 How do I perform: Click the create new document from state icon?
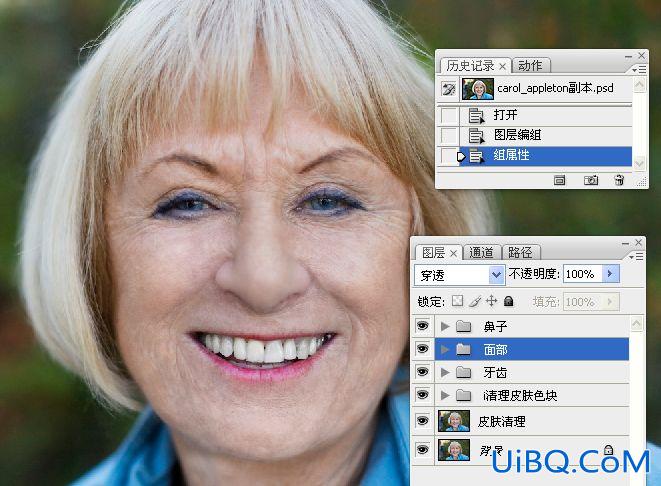point(559,180)
